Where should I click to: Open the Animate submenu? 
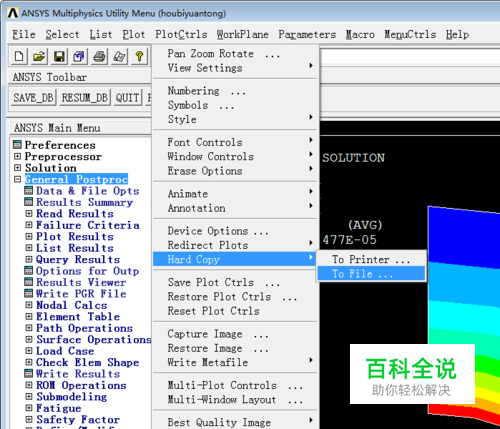pos(235,193)
